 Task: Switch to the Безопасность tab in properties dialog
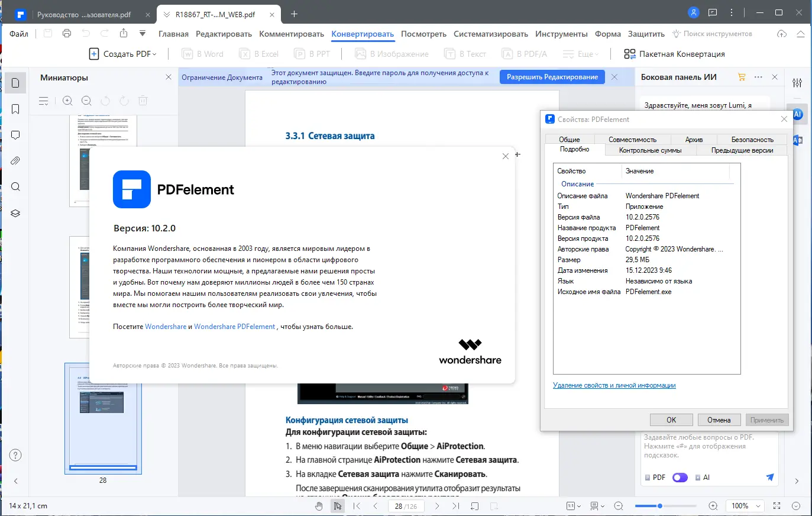[752, 140]
